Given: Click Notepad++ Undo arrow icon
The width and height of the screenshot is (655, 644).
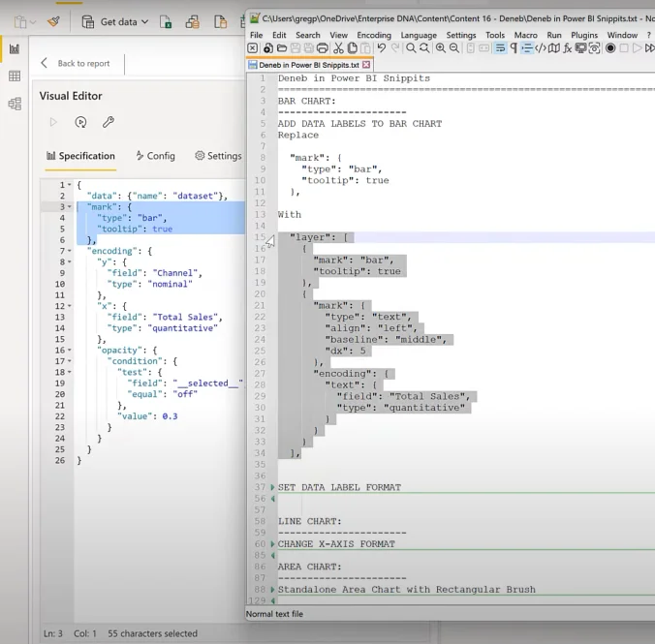Looking at the screenshot, I should [x=382, y=48].
